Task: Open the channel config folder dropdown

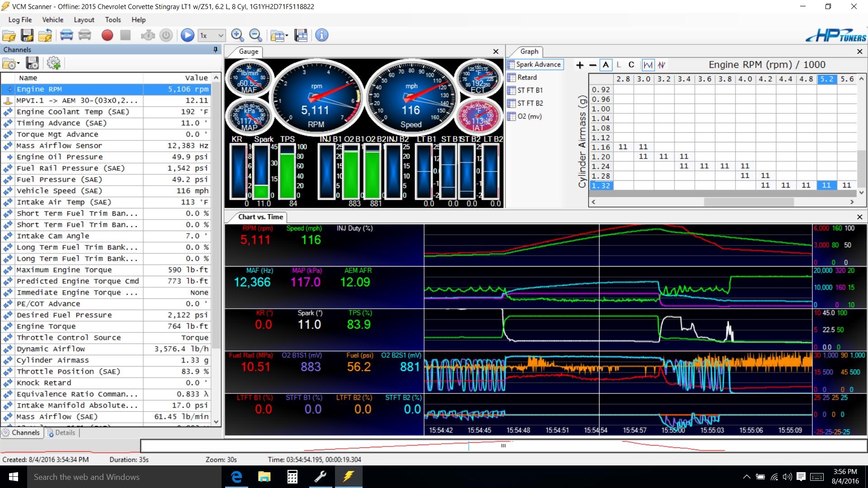Action: [11, 63]
